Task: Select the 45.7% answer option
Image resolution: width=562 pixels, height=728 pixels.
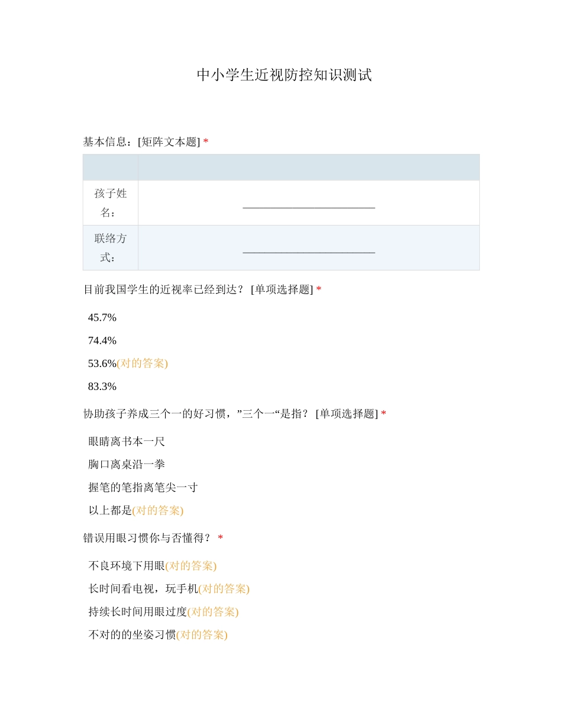Action: coord(102,318)
